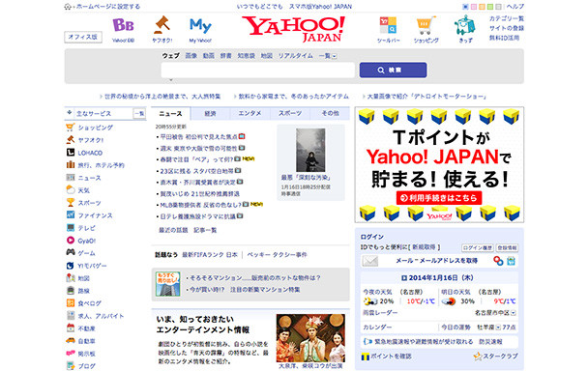This screenshot has height=371, width=588.
Task: Click the 旅行、ホテル予約 sidebar icon
Action: point(71,165)
